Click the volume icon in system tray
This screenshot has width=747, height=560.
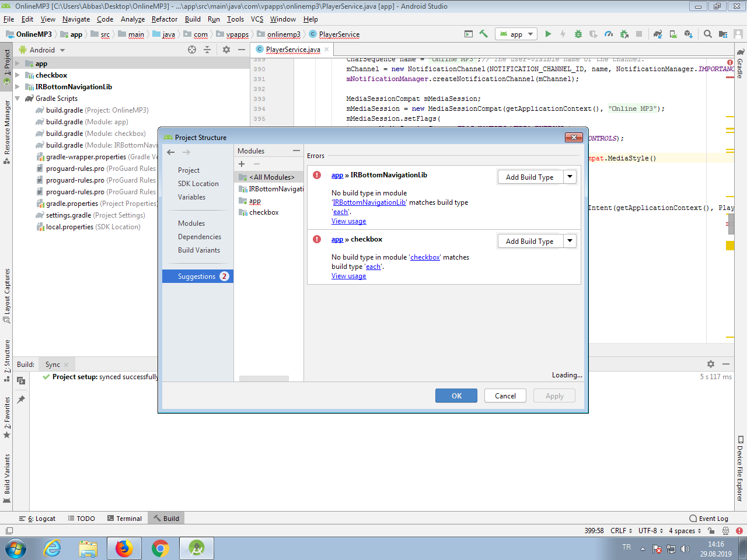685,549
